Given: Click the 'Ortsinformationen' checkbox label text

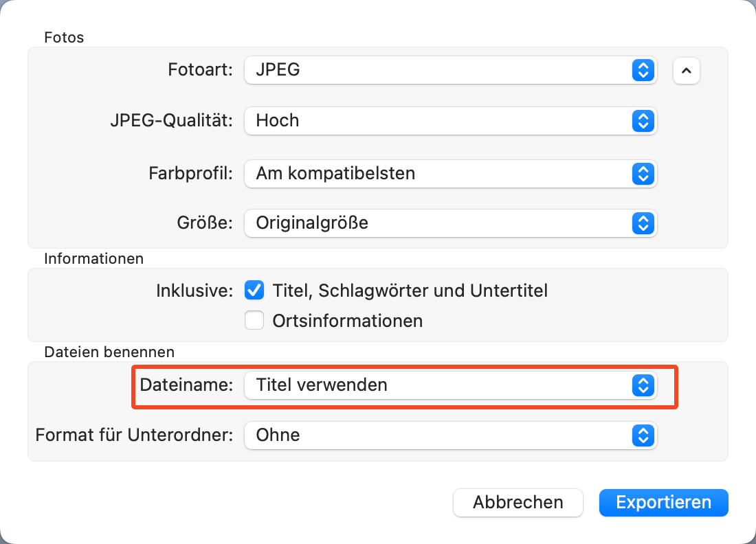Looking at the screenshot, I should pyautogui.click(x=347, y=321).
